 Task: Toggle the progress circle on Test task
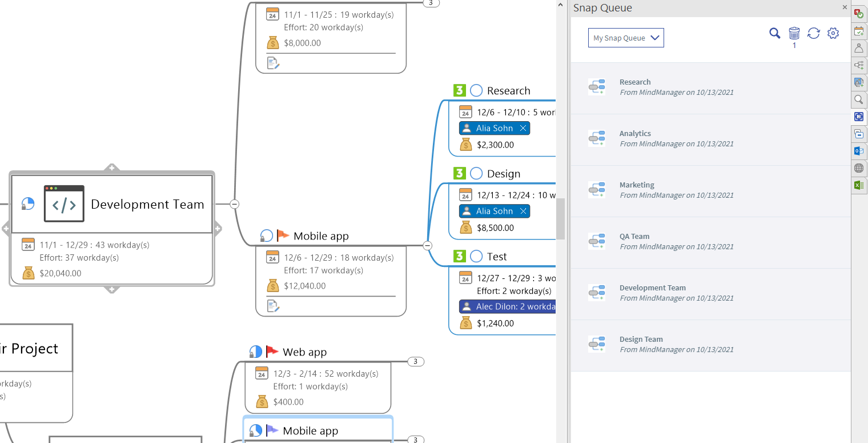476,256
